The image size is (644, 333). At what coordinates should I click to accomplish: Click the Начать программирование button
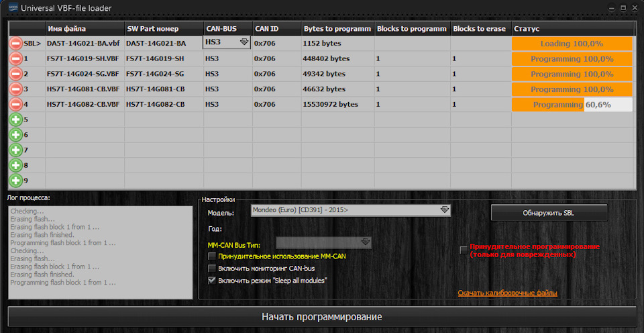click(321, 317)
